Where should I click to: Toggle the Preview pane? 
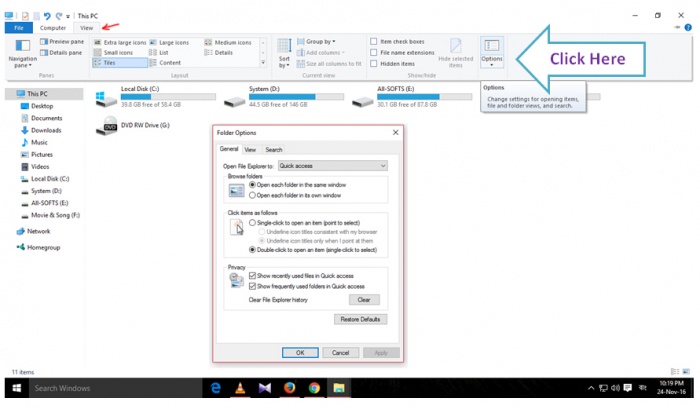click(62, 42)
